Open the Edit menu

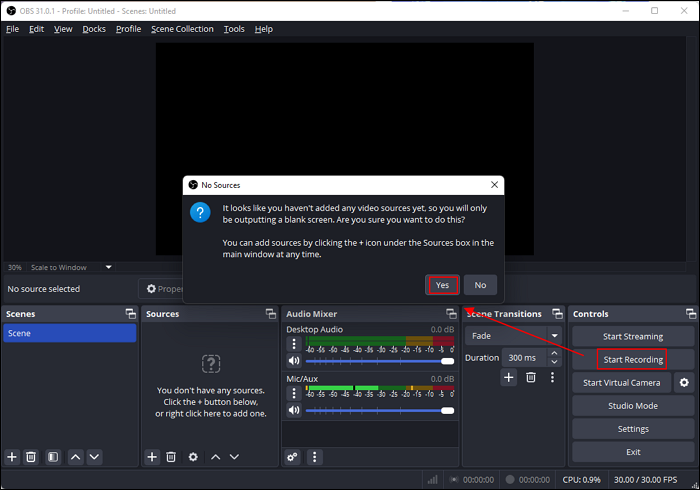point(37,29)
